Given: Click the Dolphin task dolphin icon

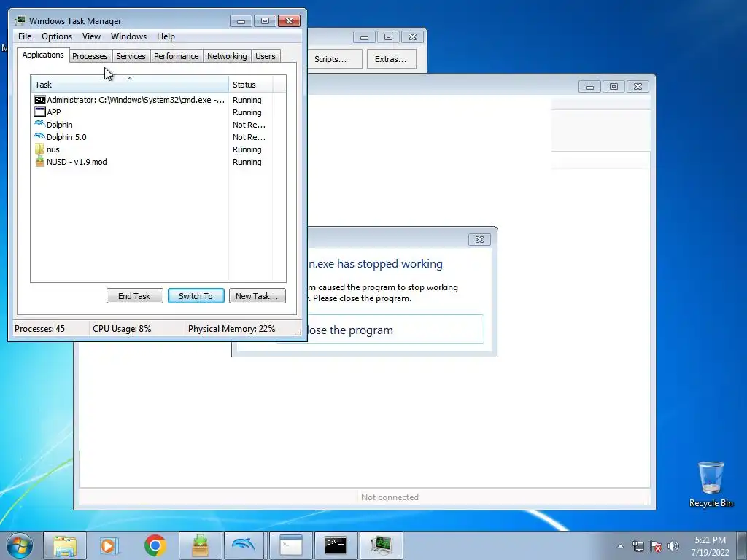Looking at the screenshot, I should click(x=40, y=124).
